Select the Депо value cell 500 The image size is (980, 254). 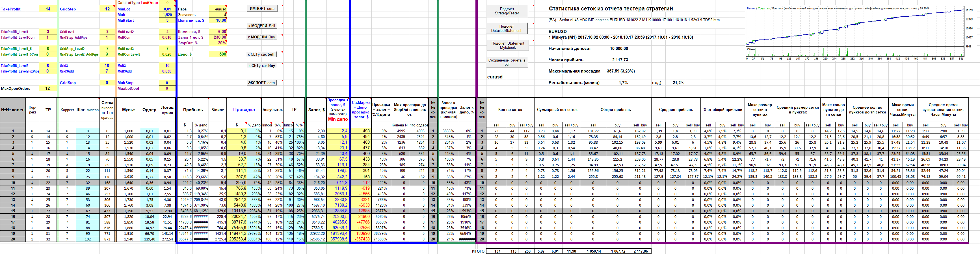(x=218, y=54)
